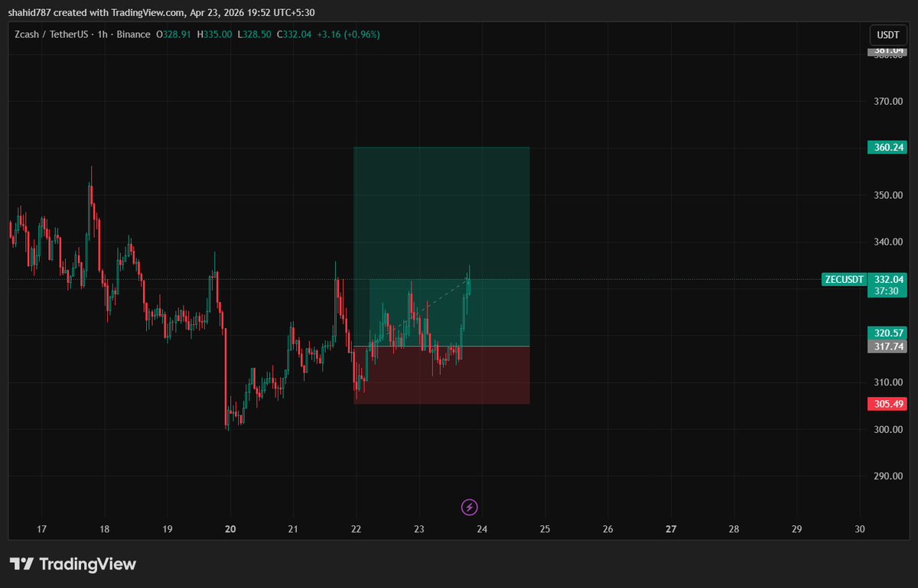Select the ZECUSDT price label on right scale
Screen dimensions: 918x588
pos(844,279)
